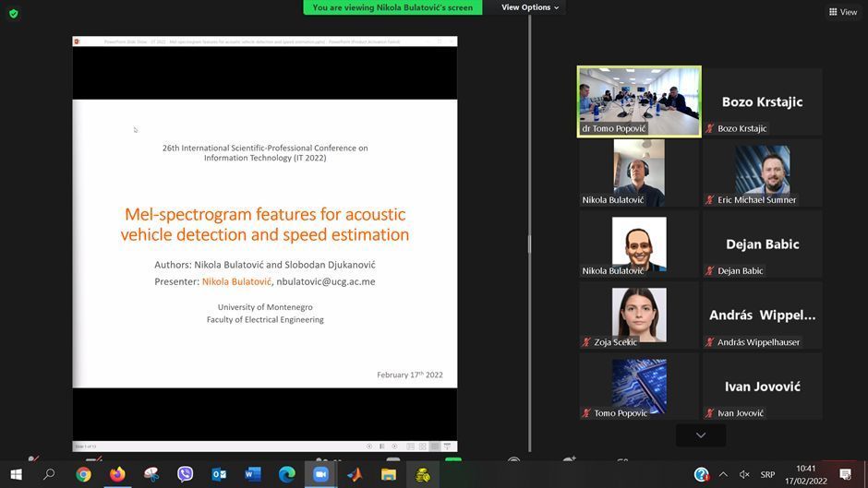Click Bozo Krstajic's muted microphone icon
The image size is (868, 488).
(x=709, y=129)
